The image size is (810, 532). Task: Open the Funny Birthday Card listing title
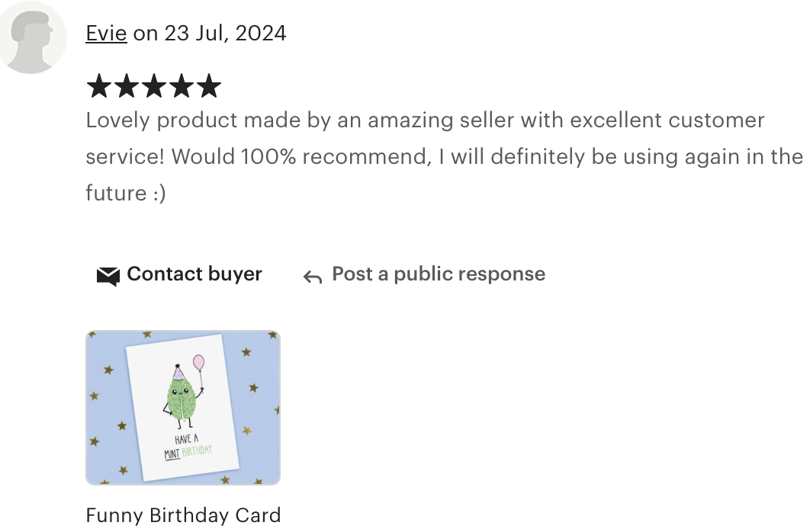click(183, 515)
